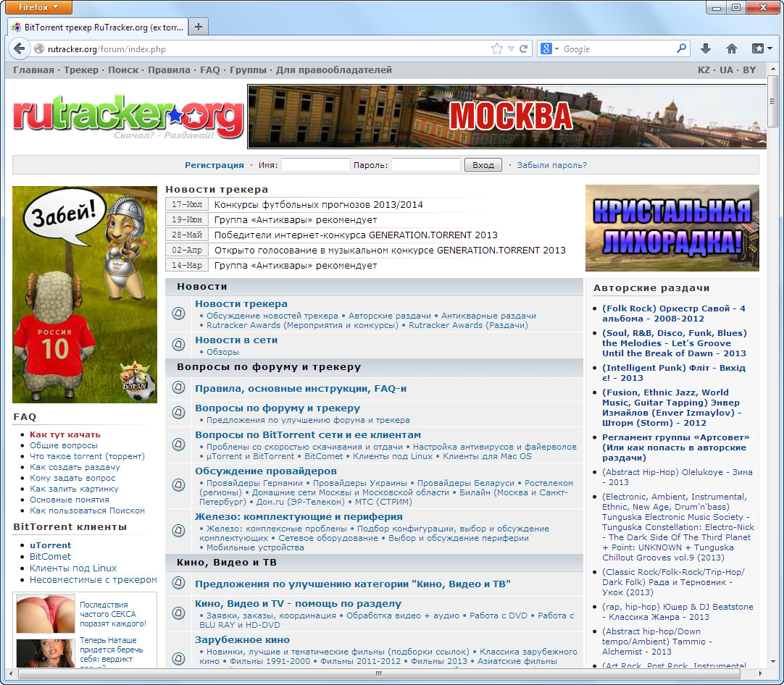Click forum icon beside Вопросы по форуму и трекеру

click(178, 413)
